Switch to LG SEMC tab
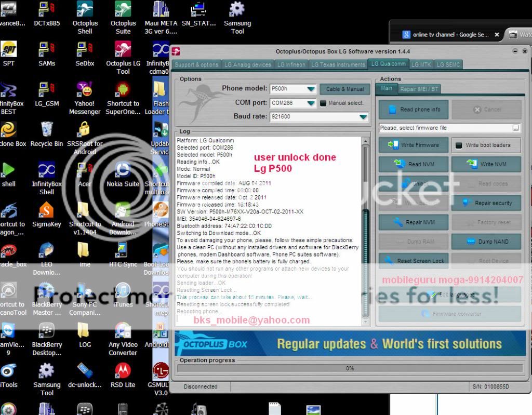 [448, 64]
